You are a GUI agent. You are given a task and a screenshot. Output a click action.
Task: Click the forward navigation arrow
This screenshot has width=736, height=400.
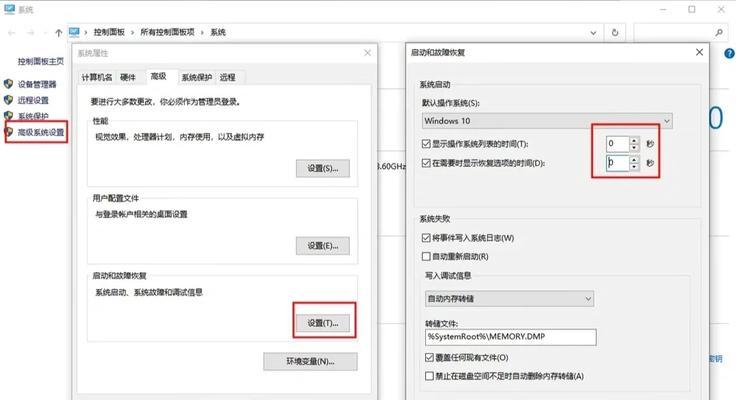pos(31,32)
